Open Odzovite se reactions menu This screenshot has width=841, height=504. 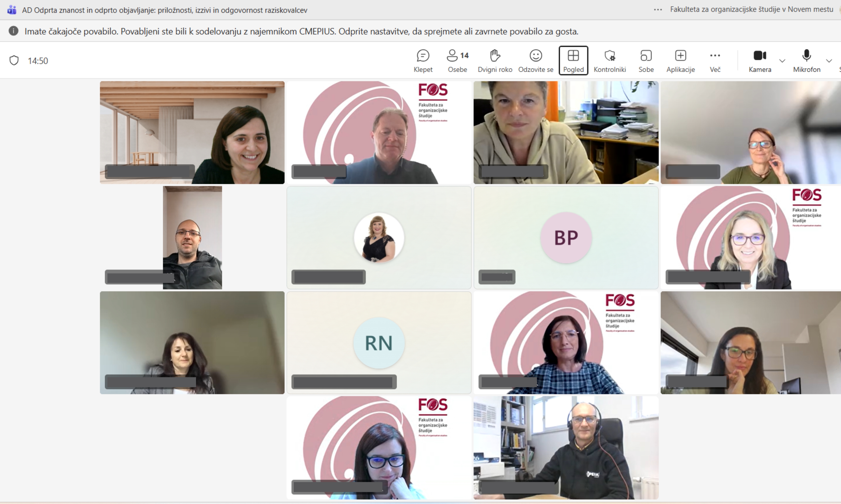click(535, 60)
